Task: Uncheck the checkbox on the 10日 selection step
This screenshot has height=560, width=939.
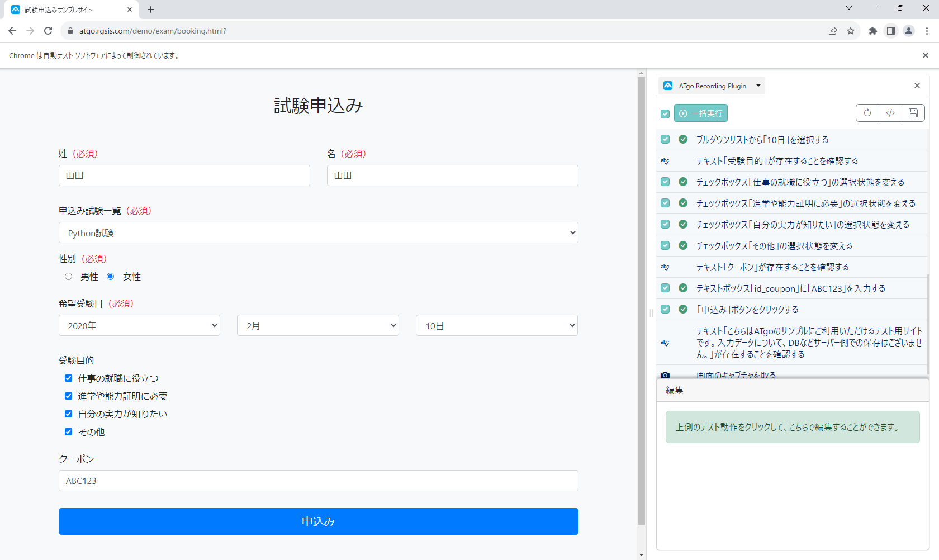Action: (665, 139)
